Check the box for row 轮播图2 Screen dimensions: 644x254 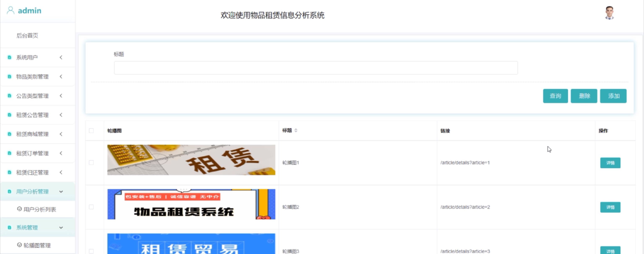91,207
